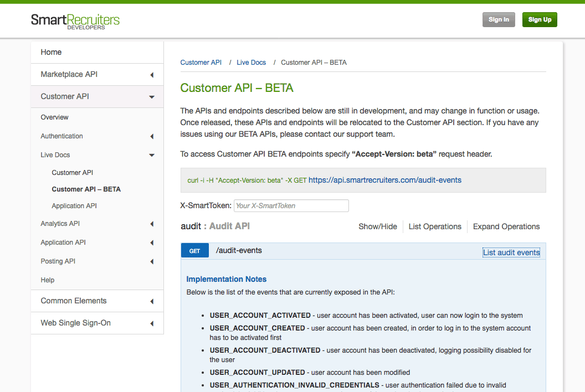
Task: Open Common Elements section
Action: click(74, 301)
